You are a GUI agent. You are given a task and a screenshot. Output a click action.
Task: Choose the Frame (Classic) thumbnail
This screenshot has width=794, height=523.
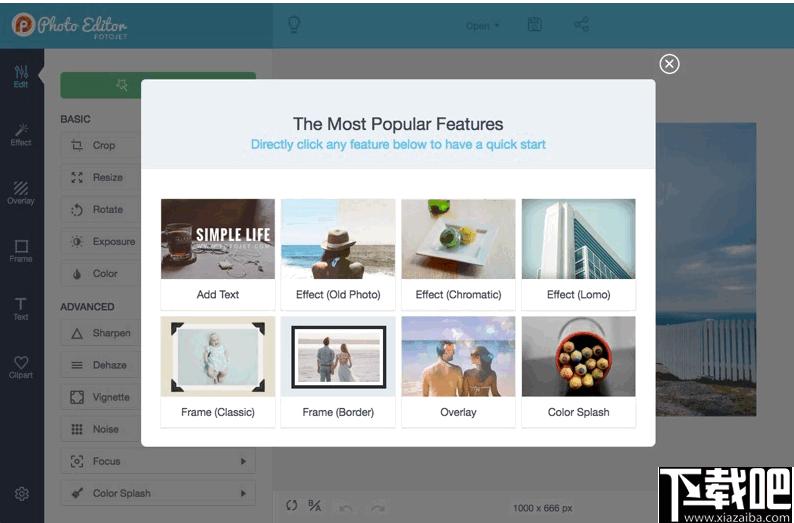[218, 356]
